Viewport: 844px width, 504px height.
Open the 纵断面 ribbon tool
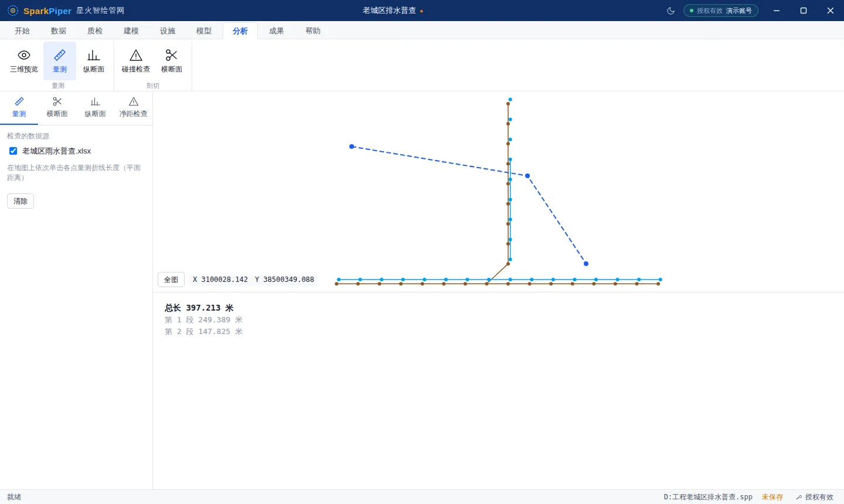(x=94, y=61)
